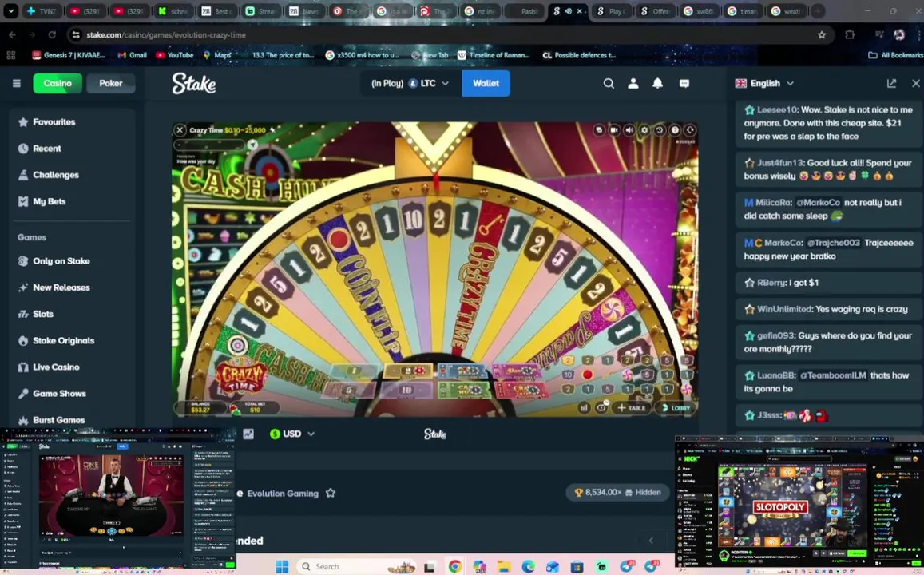The image size is (924, 575).
Task: Open the YouTube bookmark
Action: (x=174, y=55)
